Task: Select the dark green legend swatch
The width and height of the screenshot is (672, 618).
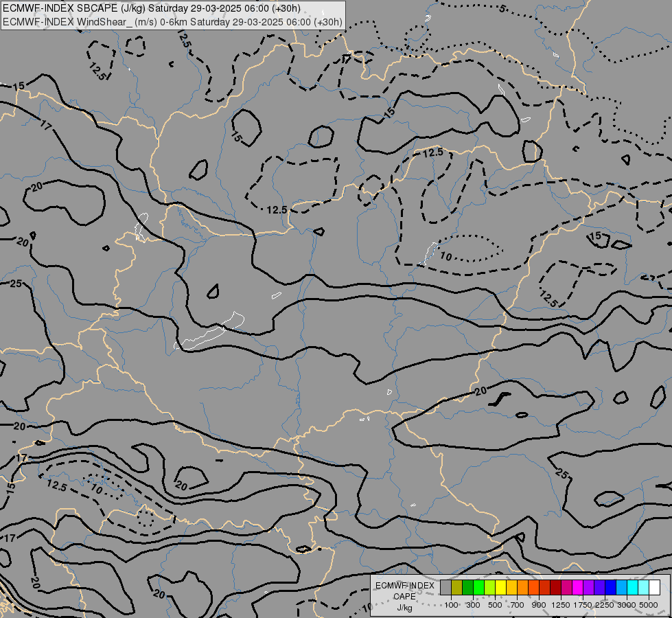Action: click(x=467, y=587)
